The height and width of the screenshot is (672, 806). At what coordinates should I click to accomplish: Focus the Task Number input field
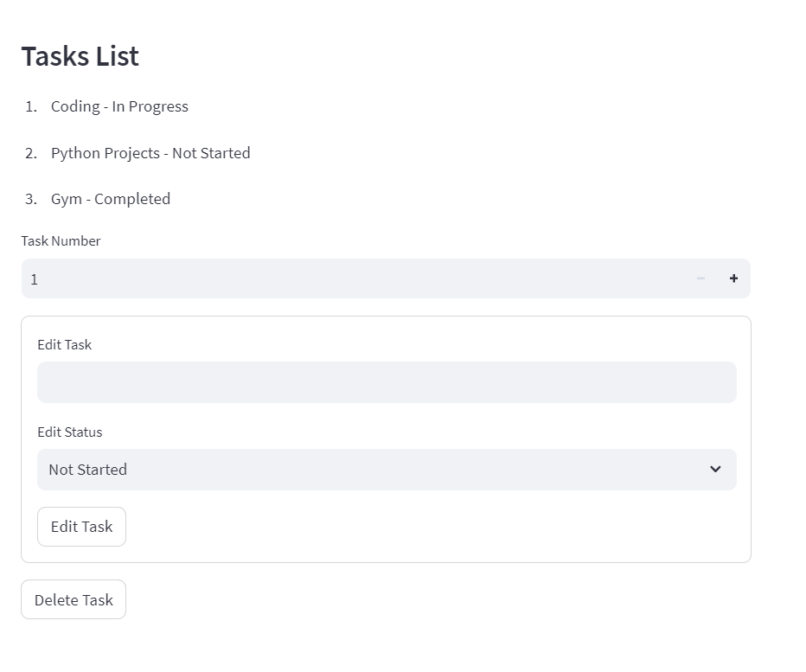[353, 278]
